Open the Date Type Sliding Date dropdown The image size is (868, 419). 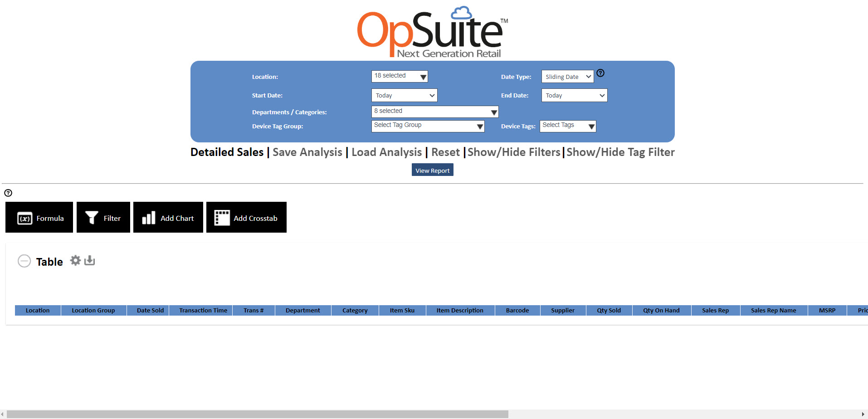(568, 77)
